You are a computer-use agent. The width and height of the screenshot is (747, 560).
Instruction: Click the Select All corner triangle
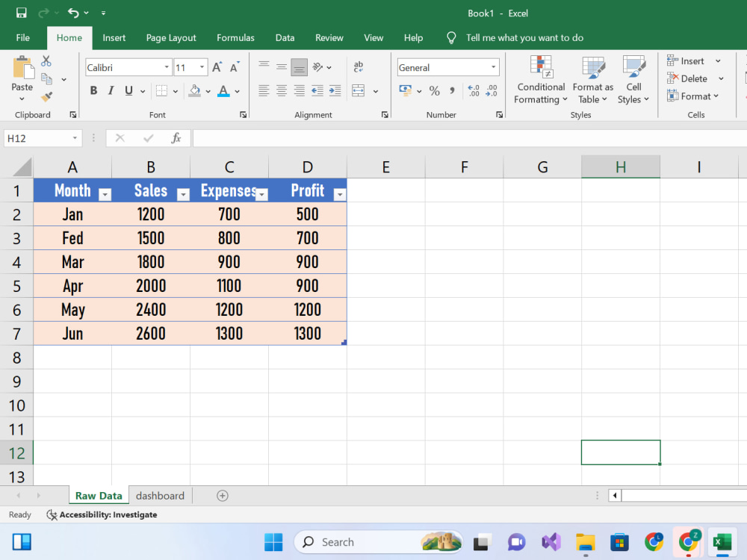tap(22, 167)
